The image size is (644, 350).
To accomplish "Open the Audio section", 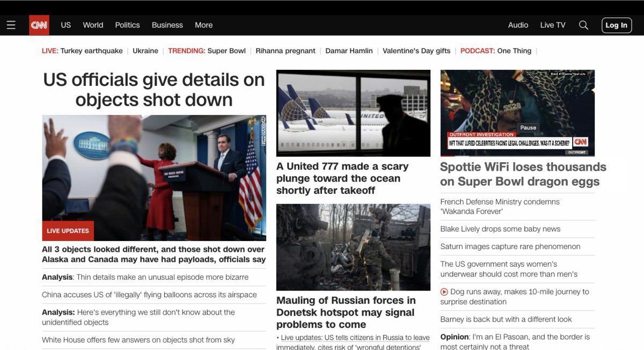I will pyautogui.click(x=518, y=25).
